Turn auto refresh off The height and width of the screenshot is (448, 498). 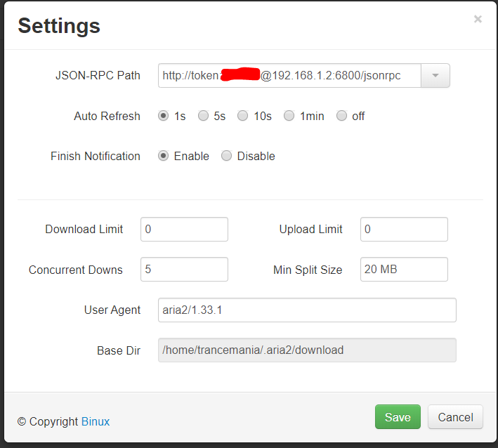pyautogui.click(x=342, y=116)
